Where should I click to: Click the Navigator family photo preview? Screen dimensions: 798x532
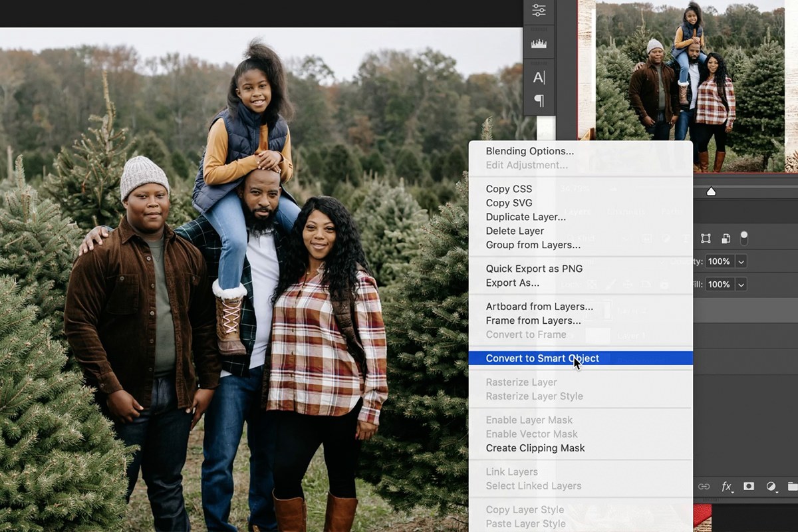coord(690,86)
